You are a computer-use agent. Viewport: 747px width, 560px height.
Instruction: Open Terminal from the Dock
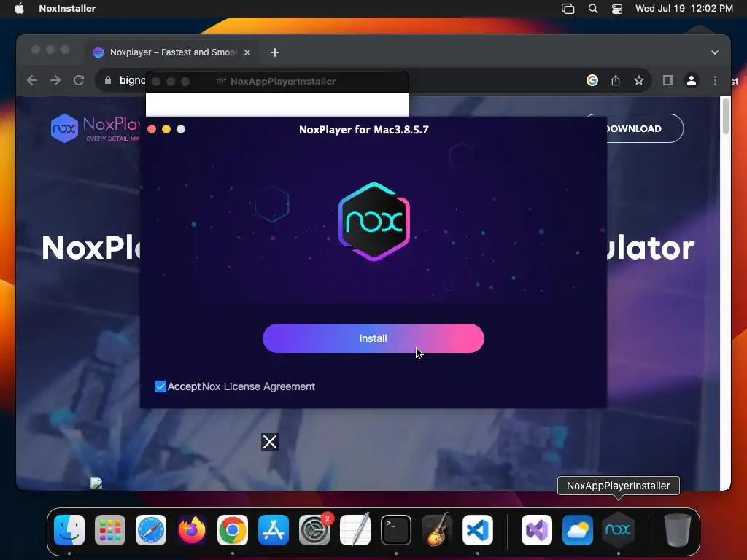[396, 530]
